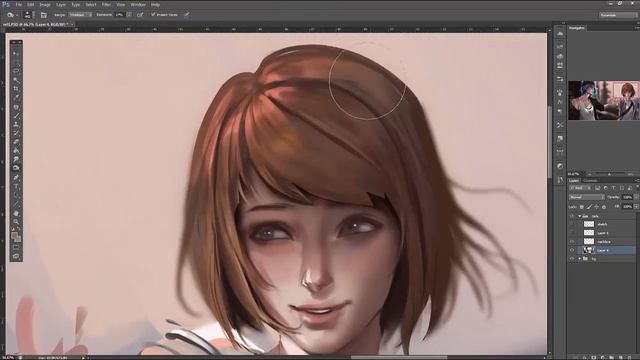Open the Layer menu
The width and height of the screenshot is (640, 360).
click(x=61, y=4)
